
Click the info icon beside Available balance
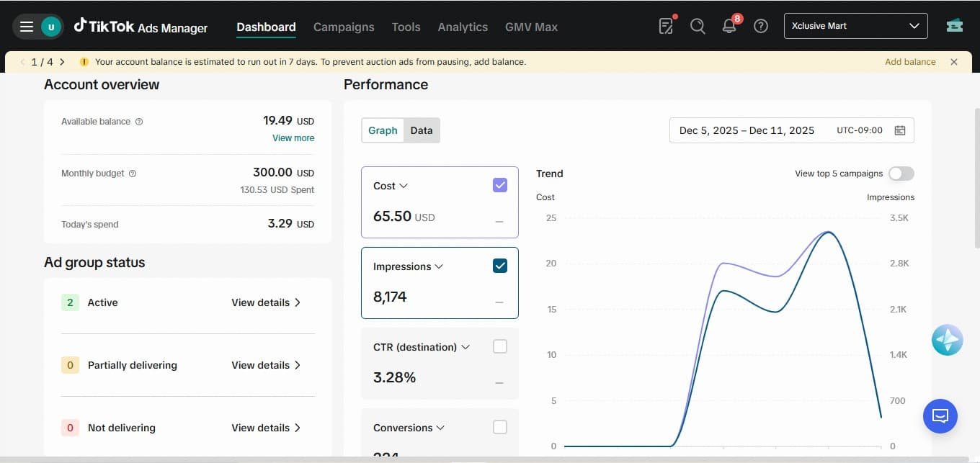(139, 122)
